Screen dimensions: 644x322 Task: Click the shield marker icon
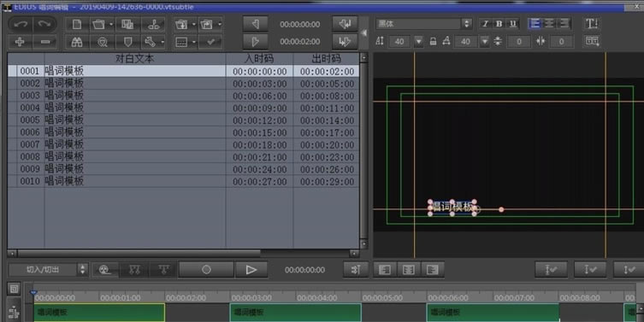point(127,42)
